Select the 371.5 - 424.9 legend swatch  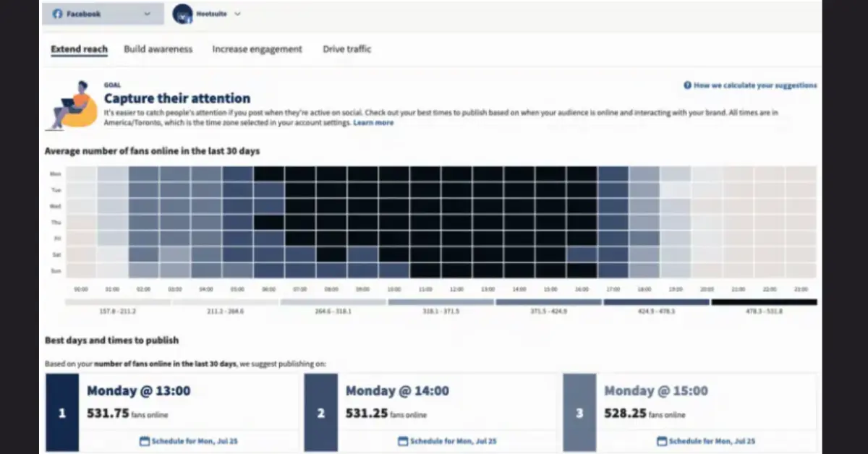548,302
